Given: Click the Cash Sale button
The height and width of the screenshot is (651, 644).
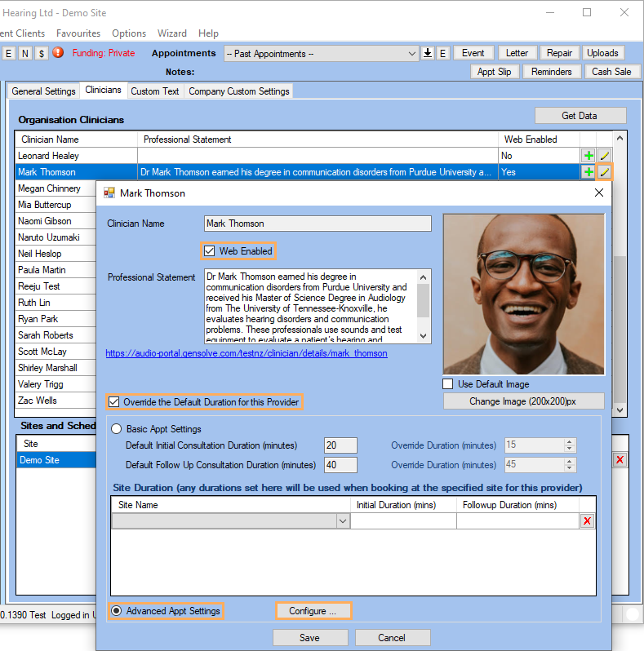Looking at the screenshot, I should [x=611, y=72].
